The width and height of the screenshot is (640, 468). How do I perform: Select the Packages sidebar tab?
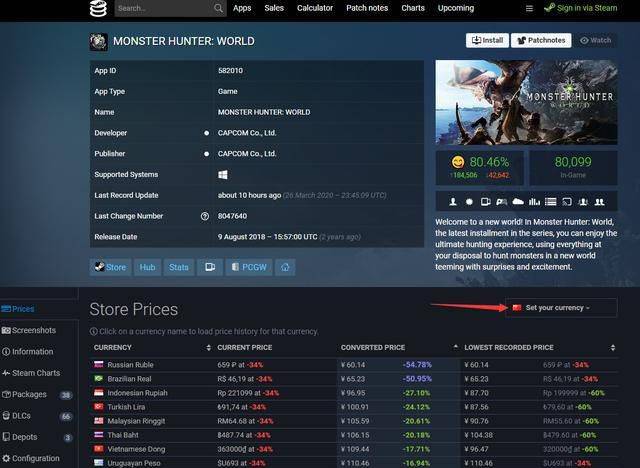(39, 394)
